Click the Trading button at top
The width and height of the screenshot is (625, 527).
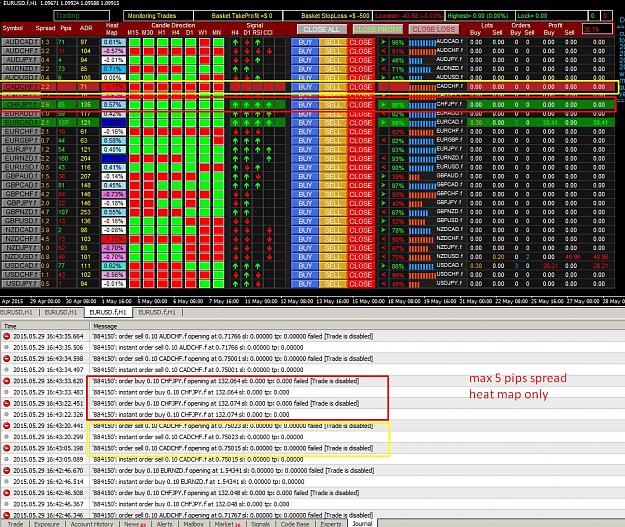coord(82,16)
